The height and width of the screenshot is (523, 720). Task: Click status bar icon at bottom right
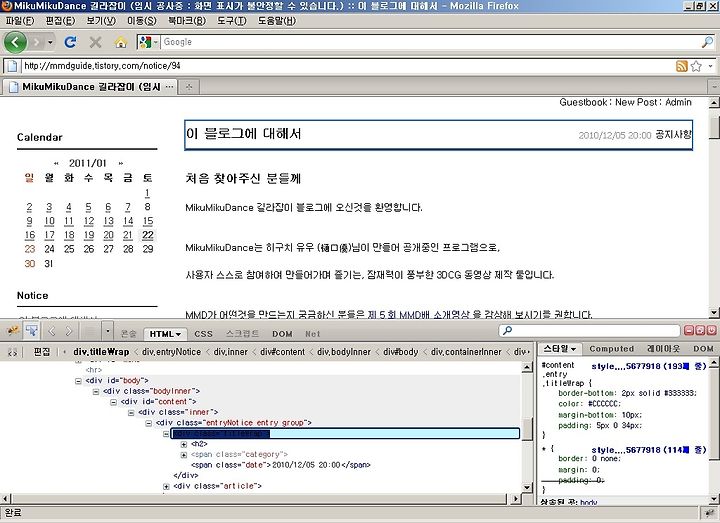click(709, 513)
